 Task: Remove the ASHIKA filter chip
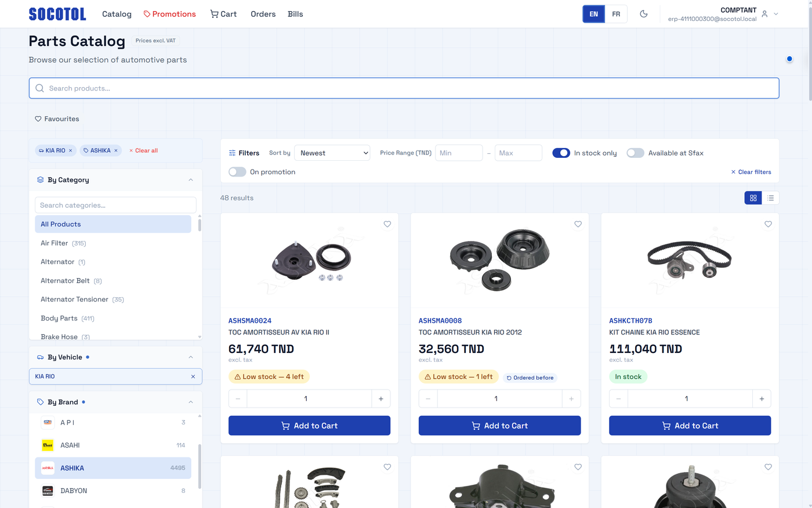point(116,150)
